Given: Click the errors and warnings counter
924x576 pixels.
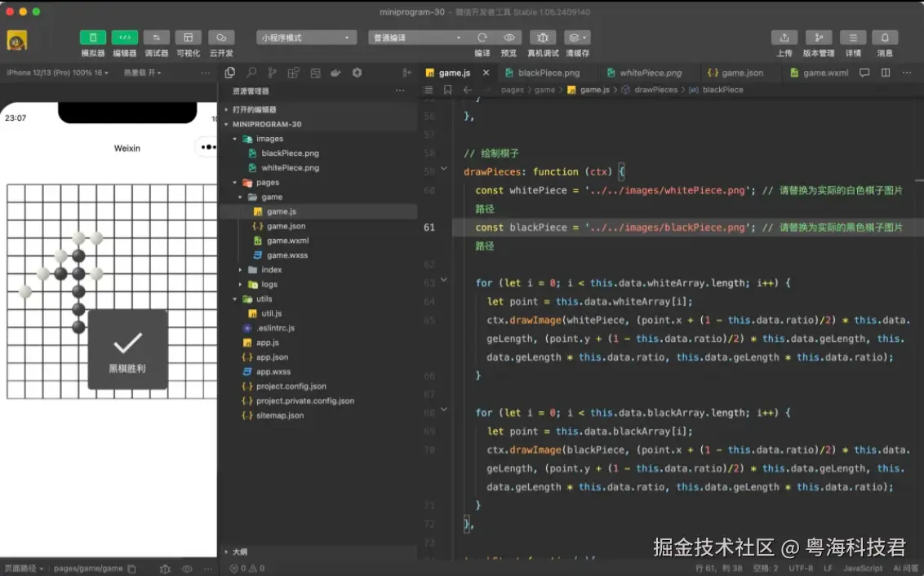Looking at the screenshot, I should click(247, 569).
